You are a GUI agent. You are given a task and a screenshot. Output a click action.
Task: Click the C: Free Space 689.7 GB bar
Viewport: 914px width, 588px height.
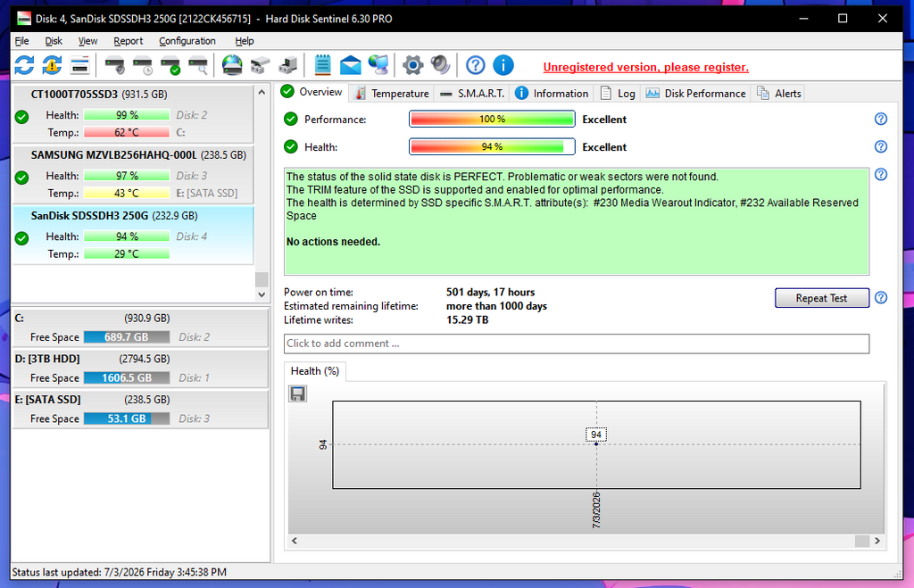tap(127, 337)
